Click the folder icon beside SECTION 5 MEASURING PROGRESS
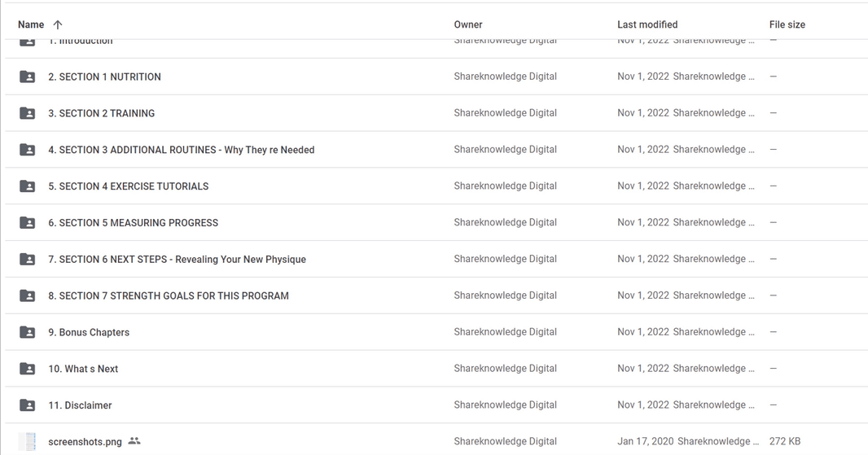This screenshot has width=868, height=455. click(x=27, y=222)
